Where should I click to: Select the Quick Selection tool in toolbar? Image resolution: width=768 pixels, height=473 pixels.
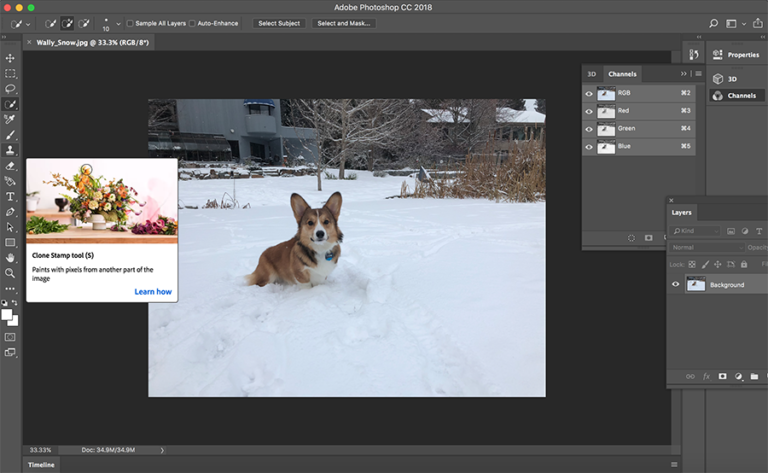click(x=10, y=104)
